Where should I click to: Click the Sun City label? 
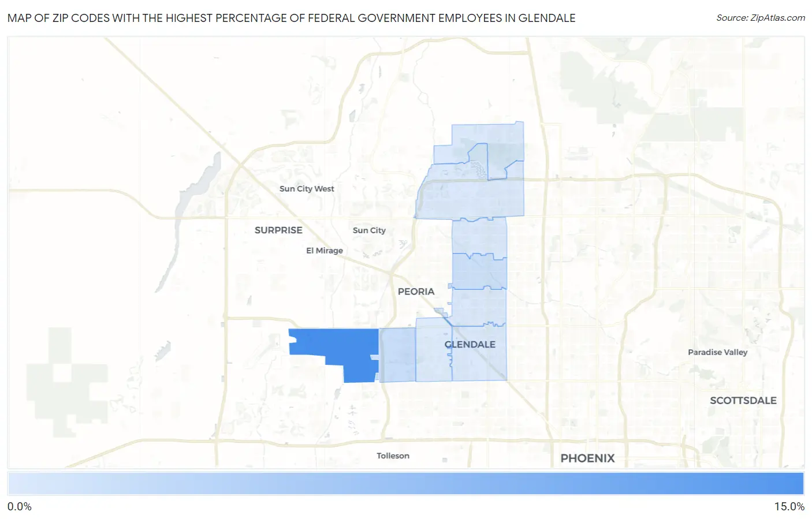click(369, 230)
